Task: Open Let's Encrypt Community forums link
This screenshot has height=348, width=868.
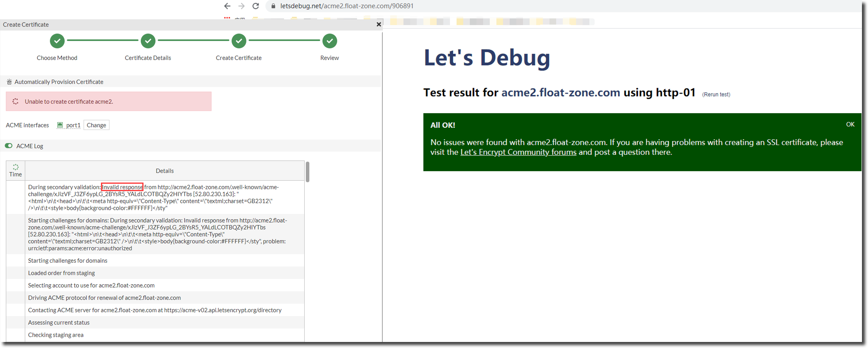Action: pos(518,152)
